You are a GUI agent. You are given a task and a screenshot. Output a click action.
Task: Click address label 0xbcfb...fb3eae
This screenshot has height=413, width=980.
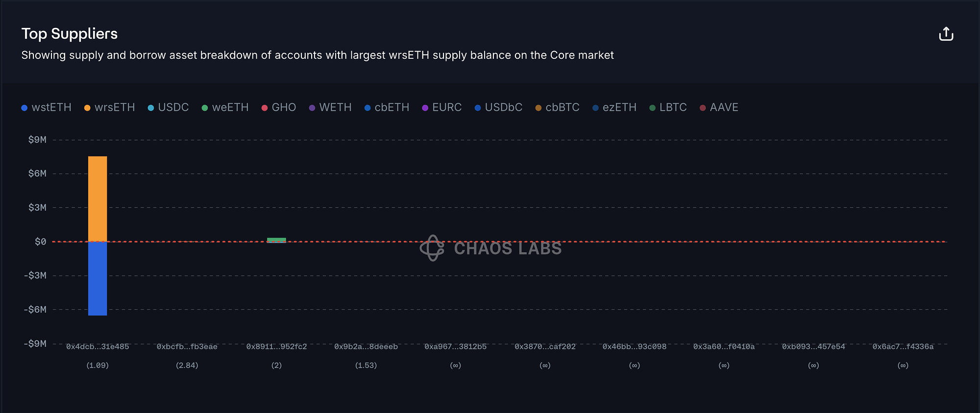[187, 347]
